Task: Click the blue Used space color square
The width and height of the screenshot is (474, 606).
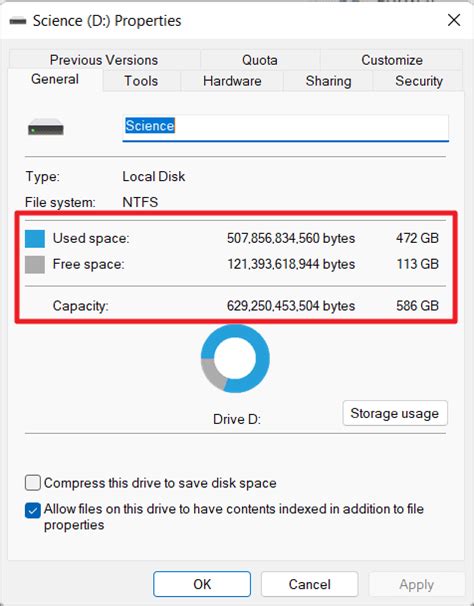Action: (x=35, y=238)
